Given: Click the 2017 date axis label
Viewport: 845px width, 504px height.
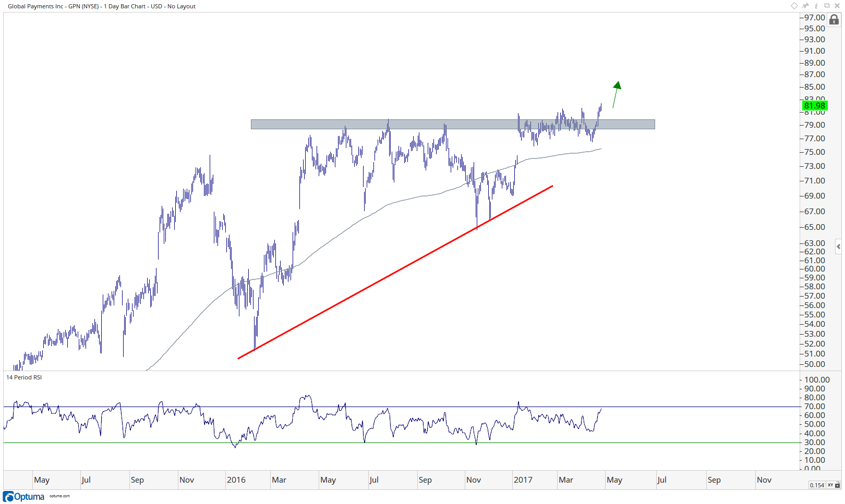Looking at the screenshot, I should [523, 480].
